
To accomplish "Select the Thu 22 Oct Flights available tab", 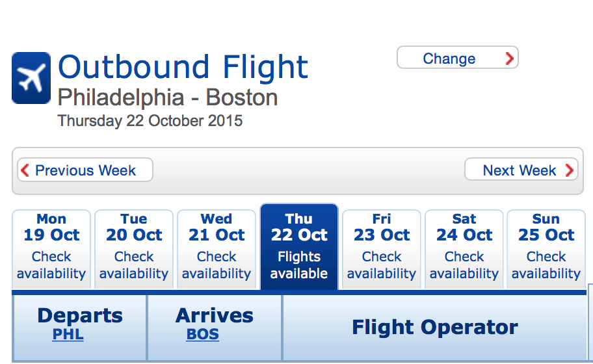I will (x=299, y=247).
